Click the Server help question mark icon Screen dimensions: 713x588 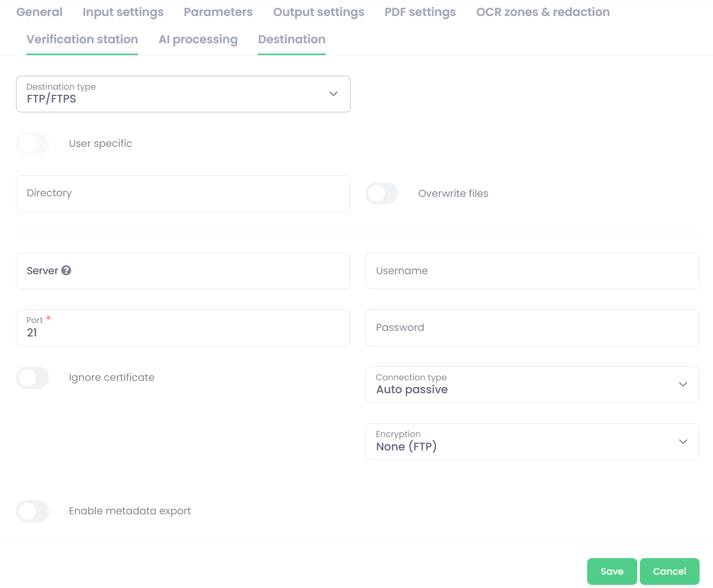66,271
